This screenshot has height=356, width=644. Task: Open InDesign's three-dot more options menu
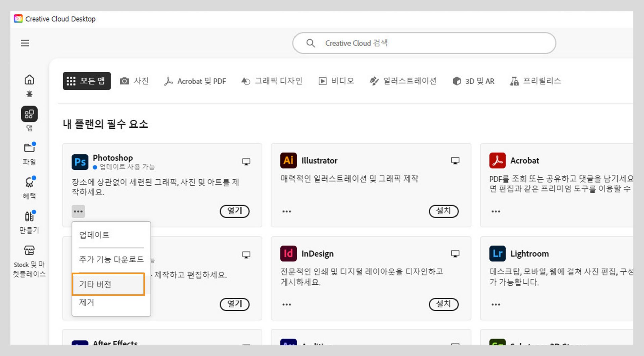point(287,304)
